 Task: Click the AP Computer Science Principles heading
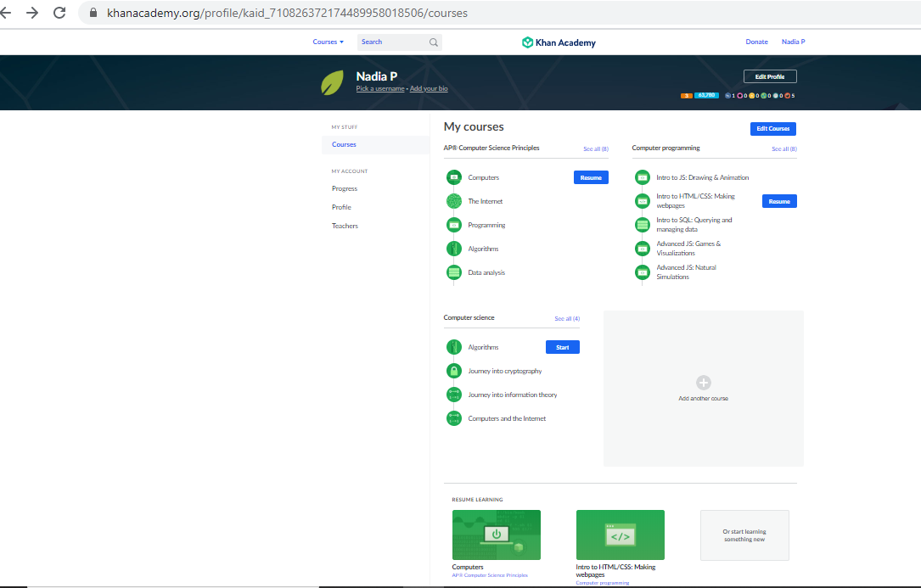(x=491, y=148)
